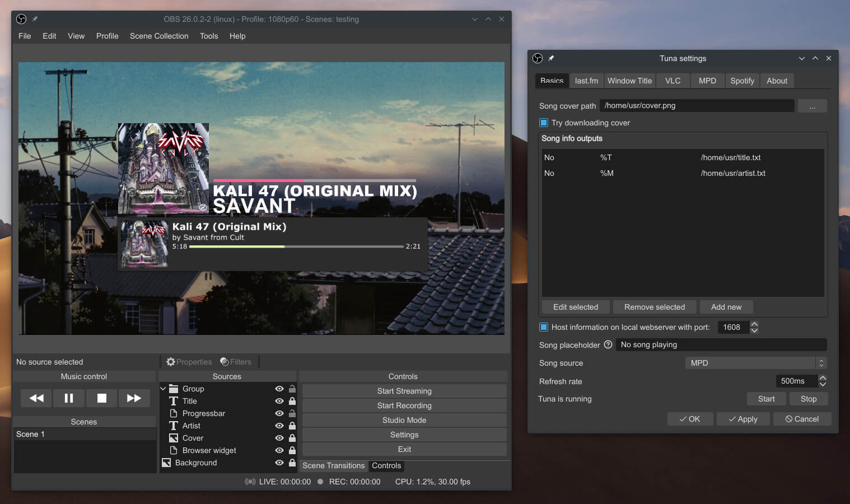The width and height of the screenshot is (850, 504).
Task: Hide the Progressbar source using eye icon
Action: [x=279, y=413]
